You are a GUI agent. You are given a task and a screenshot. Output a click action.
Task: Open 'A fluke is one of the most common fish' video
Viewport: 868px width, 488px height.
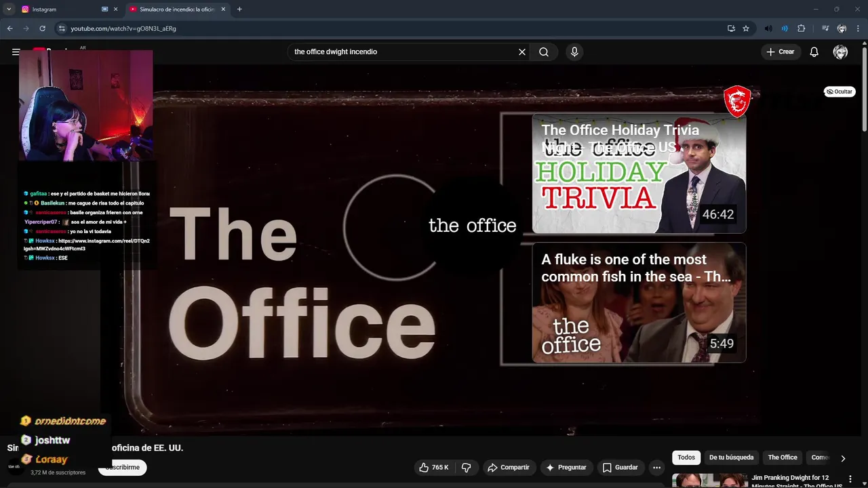639,302
